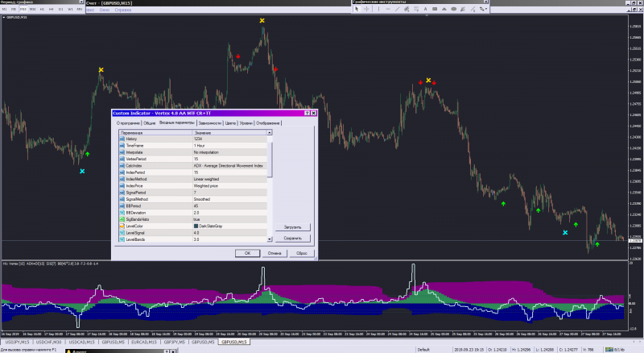This screenshot has width=644, height=353.
Task: Click the 'Сброс' reset button
Action: pyautogui.click(x=301, y=253)
